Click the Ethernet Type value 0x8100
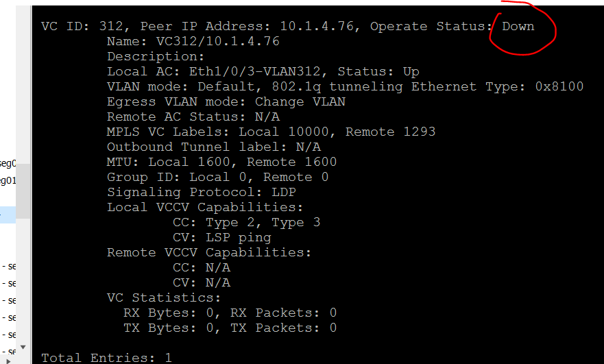604x364 pixels. (x=559, y=86)
